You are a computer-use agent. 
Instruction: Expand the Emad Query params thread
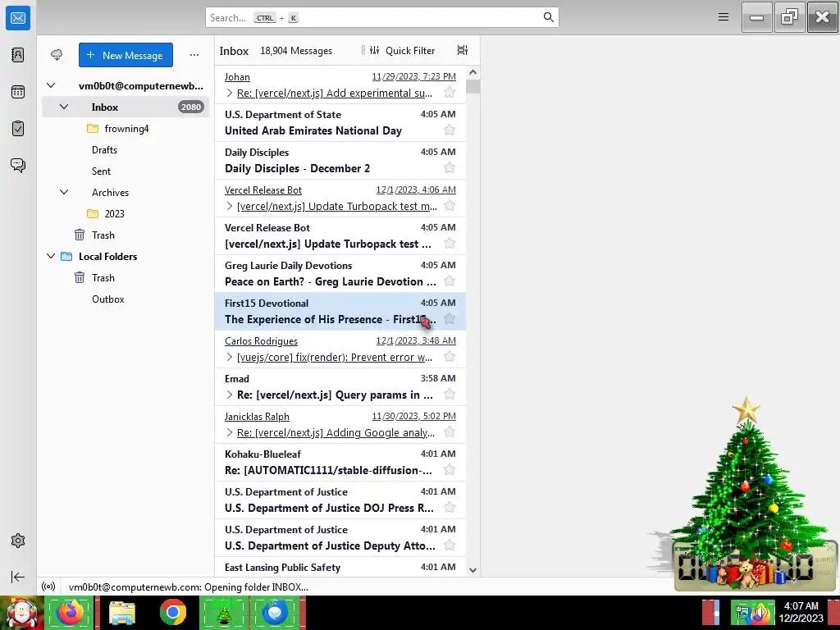pos(230,395)
